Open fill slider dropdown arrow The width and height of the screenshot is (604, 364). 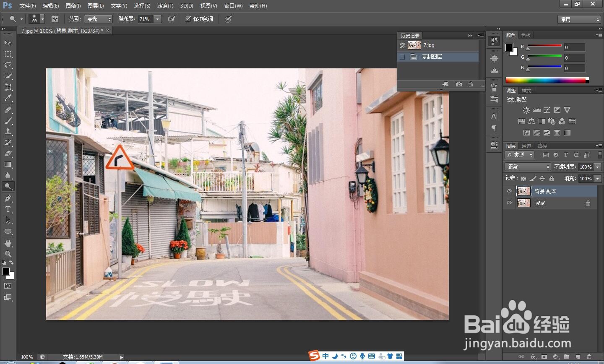click(x=598, y=178)
